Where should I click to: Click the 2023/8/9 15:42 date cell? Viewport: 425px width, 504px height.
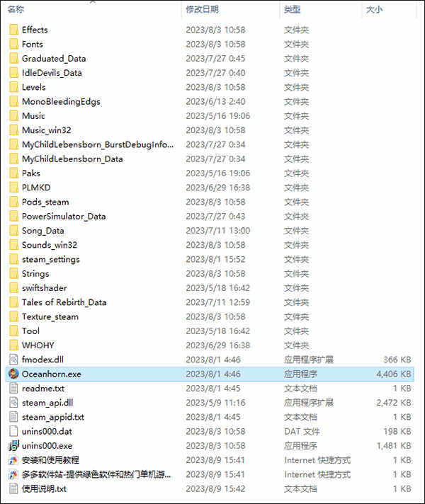click(x=215, y=489)
